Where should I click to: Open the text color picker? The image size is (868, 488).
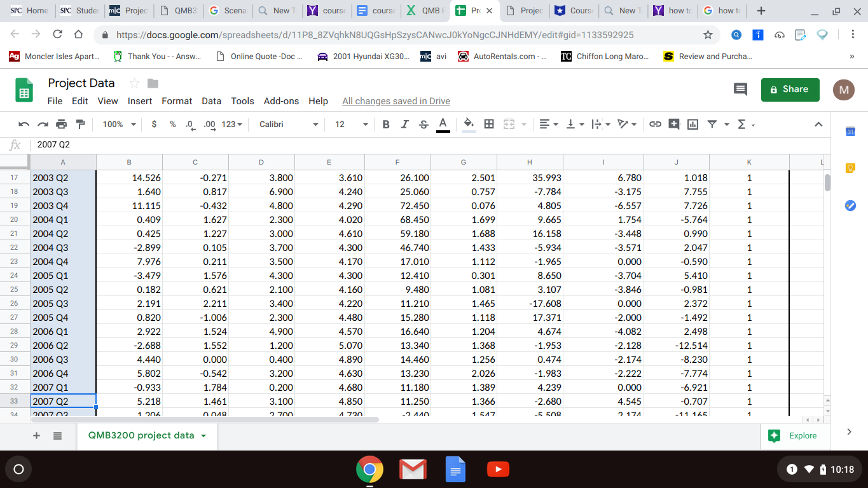click(x=443, y=125)
